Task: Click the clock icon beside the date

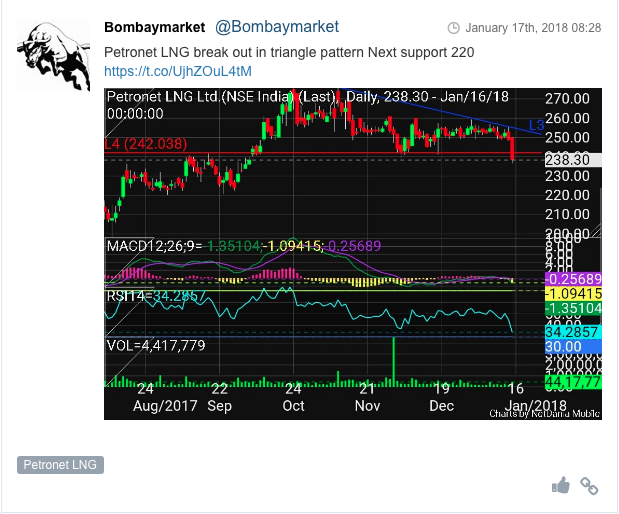Action: [454, 28]
